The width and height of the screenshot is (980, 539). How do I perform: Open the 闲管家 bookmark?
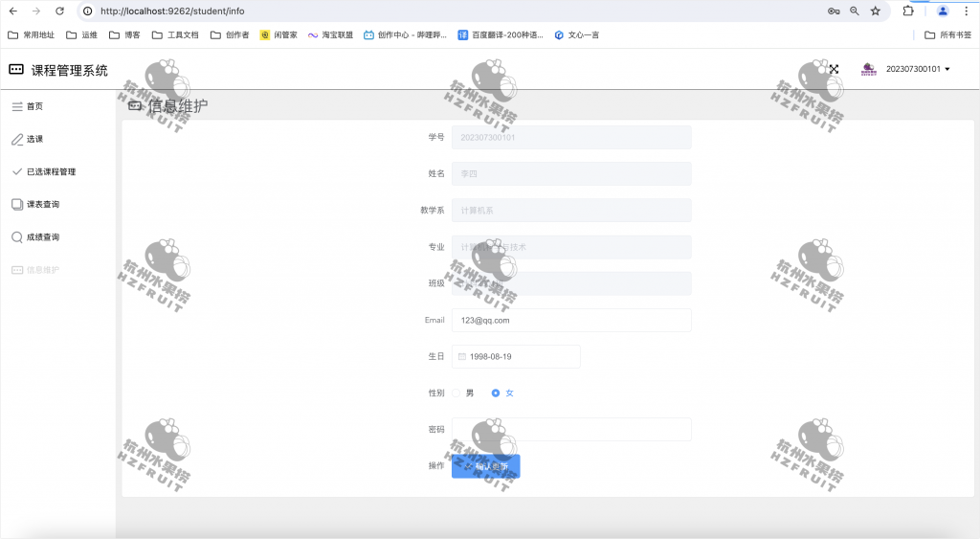coord(278,35)
